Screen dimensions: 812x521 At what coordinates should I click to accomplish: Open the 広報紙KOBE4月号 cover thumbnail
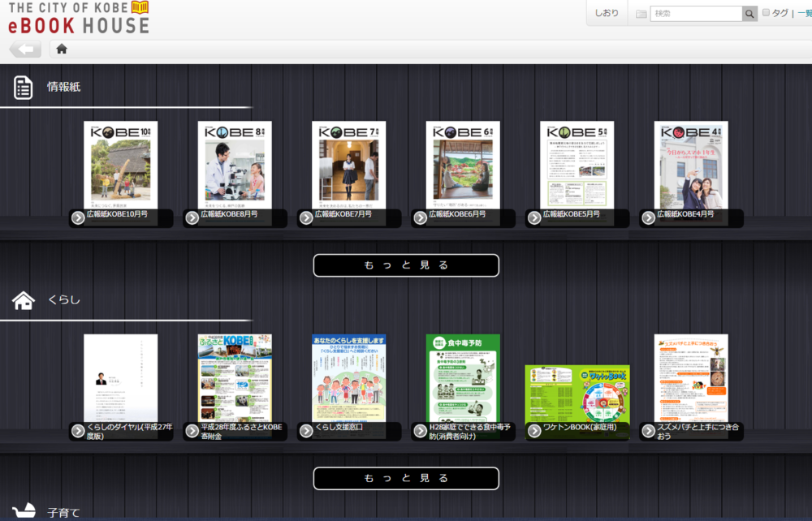[691, 165]
